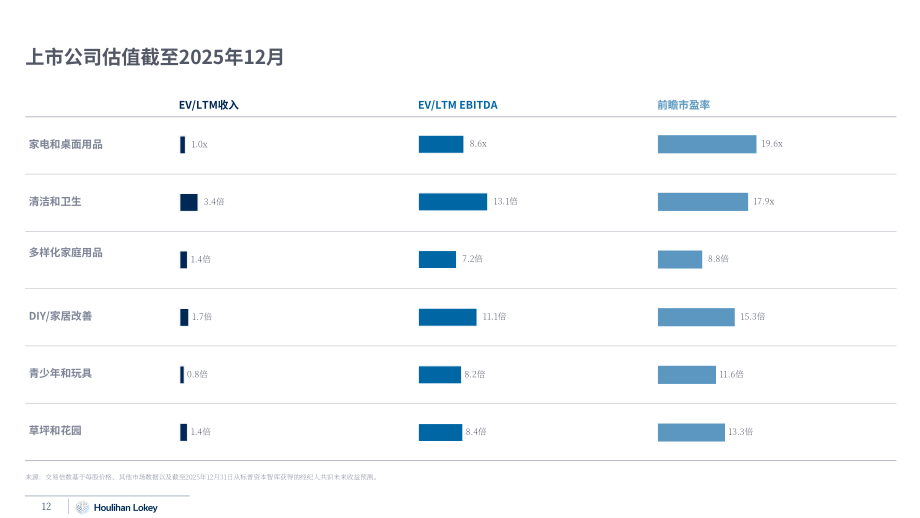The height and width of the screenshot is (518, 920).
Task: Select the DIY/家居改善 row label
Action: [60, 316]
